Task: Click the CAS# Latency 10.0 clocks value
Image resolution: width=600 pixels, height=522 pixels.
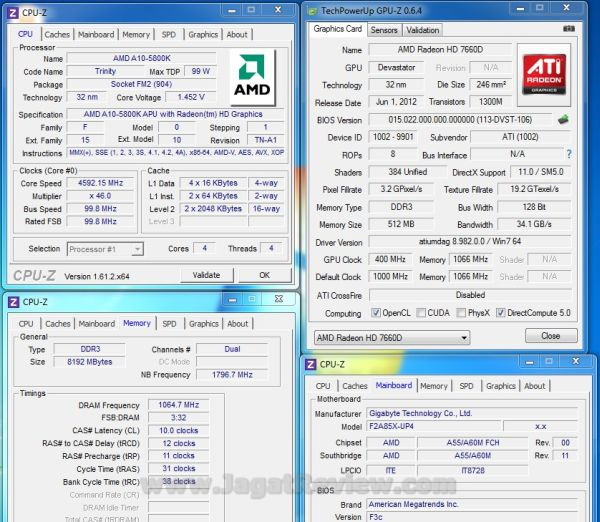Action: (x=179, y=430)
